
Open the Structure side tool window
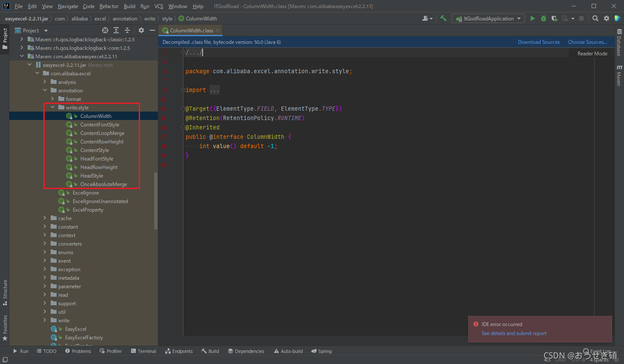pyautogui.click(x=5, y=292)
